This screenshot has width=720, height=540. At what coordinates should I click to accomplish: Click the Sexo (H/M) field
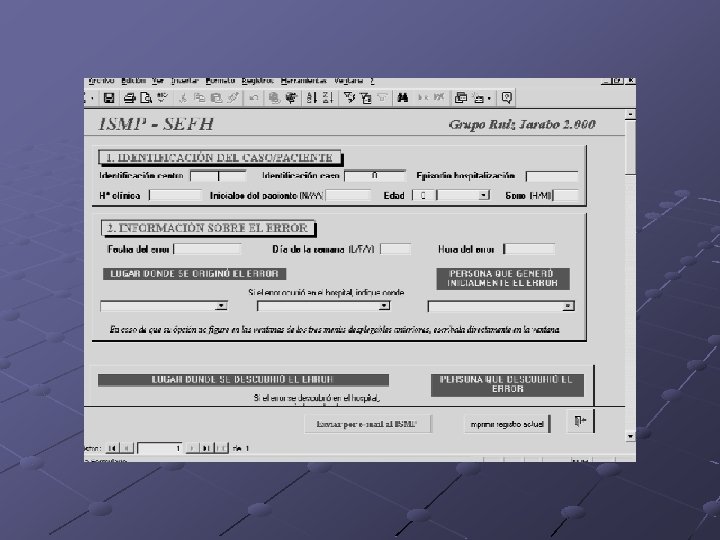566,196
